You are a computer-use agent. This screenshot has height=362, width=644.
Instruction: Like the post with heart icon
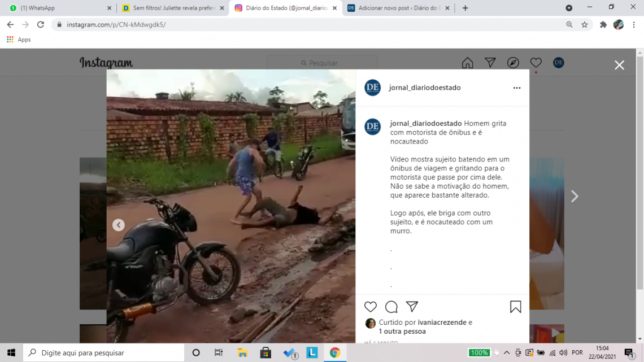pos(371,307)
